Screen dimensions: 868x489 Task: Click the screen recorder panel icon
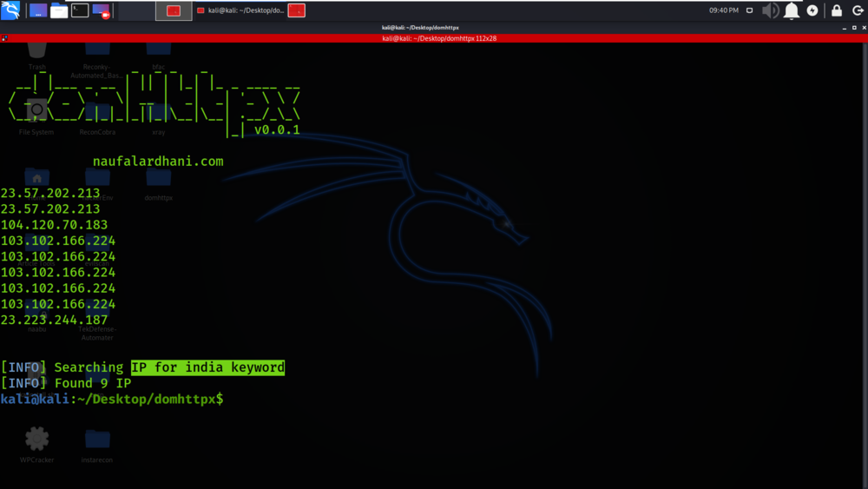point(102,10)
